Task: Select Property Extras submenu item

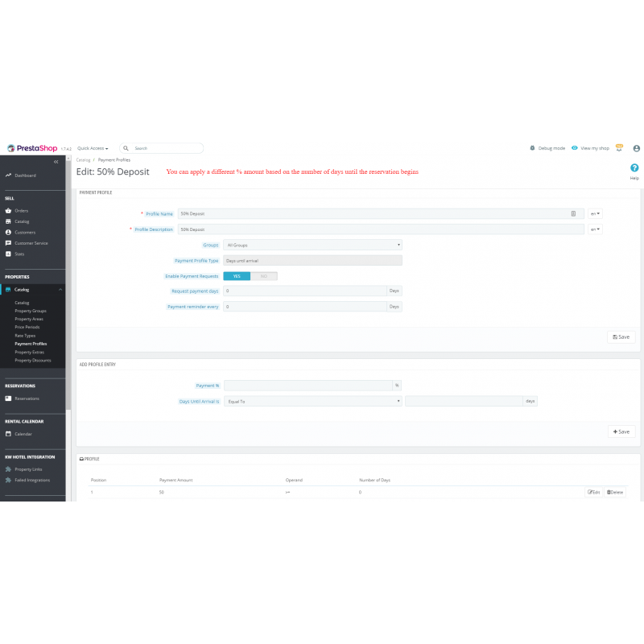Action: [29, 352]
